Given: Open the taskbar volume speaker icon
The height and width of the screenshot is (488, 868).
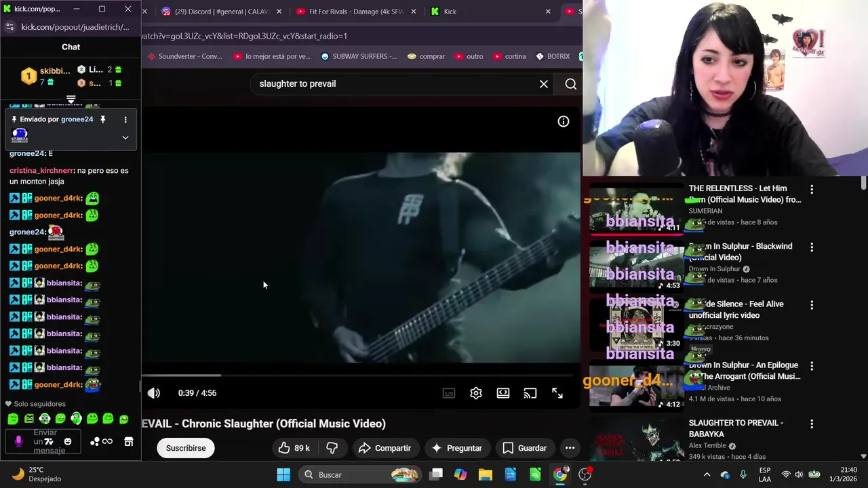Looking at the screenshot, I should pyautogui.click(x=799, y=474).
